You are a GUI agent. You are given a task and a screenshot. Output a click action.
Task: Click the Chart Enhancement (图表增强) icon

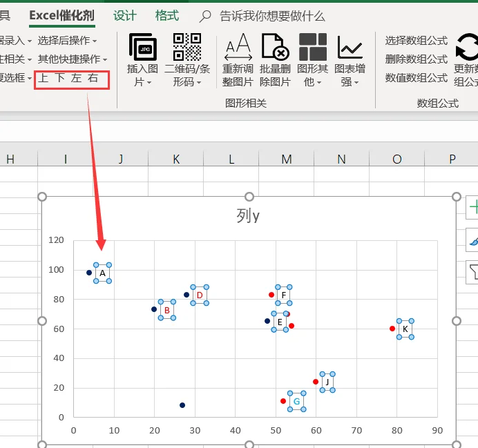[350, 47]
